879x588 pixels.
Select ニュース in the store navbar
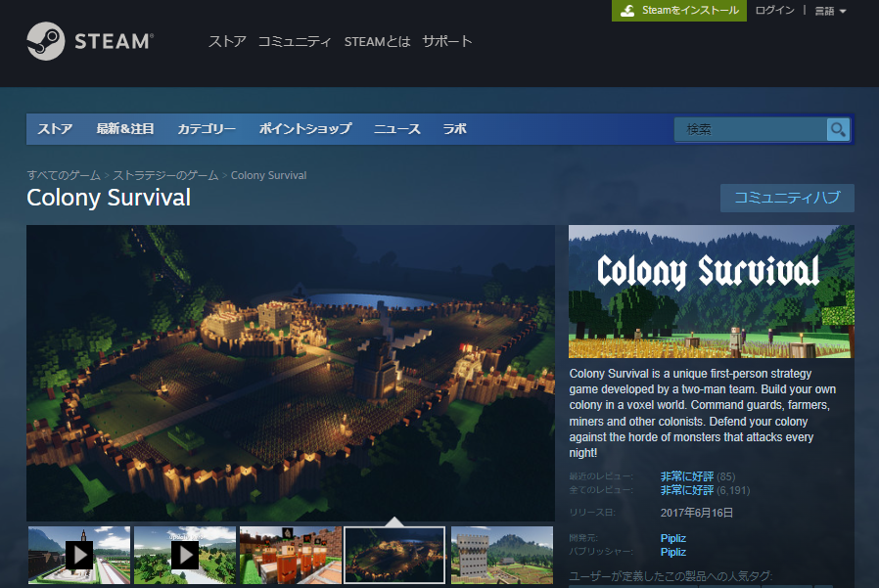(396, 129)
